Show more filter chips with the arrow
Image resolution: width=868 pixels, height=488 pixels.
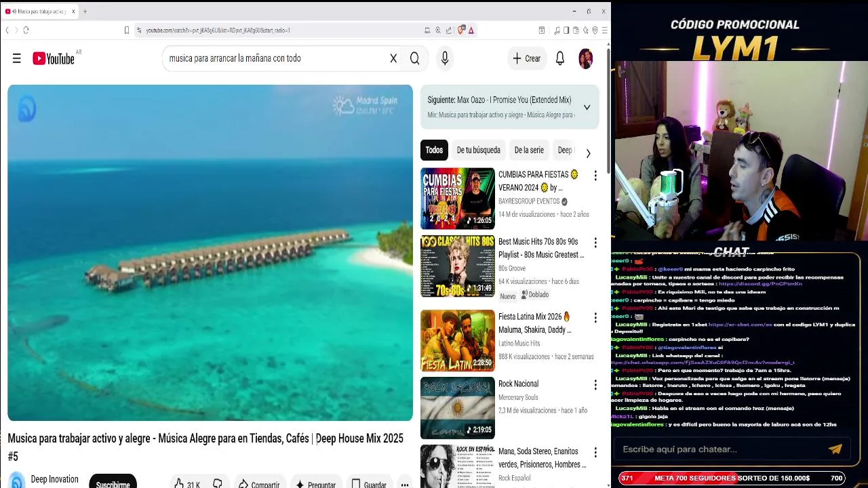[588, 153]
